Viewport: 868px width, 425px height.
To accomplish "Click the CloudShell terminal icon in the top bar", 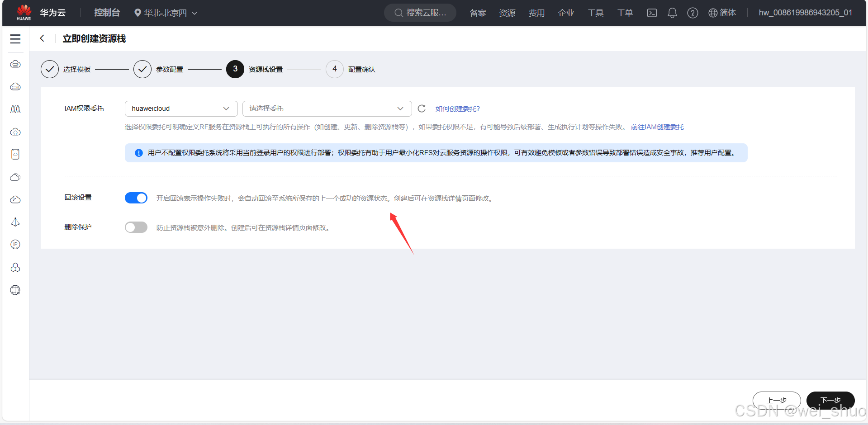I will (x=652, y=13).
